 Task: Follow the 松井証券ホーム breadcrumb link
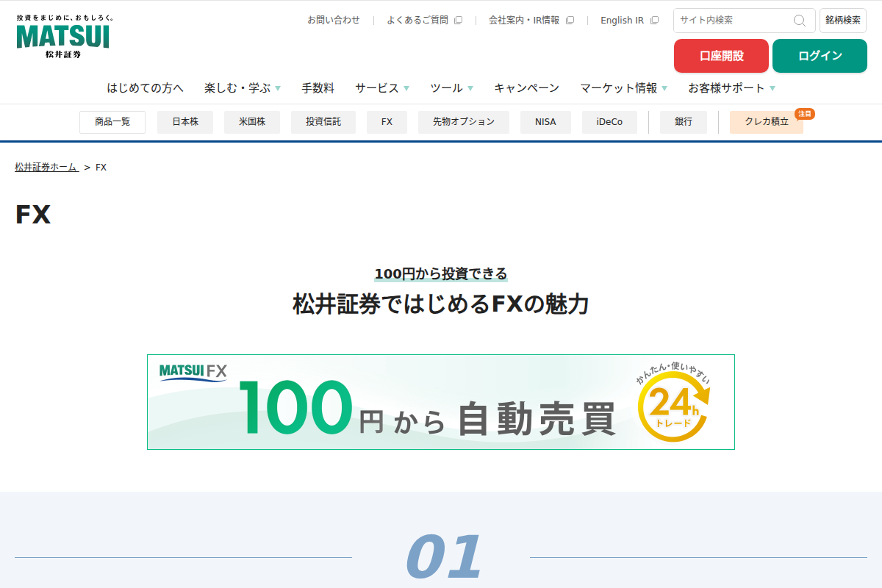(46, 167)
